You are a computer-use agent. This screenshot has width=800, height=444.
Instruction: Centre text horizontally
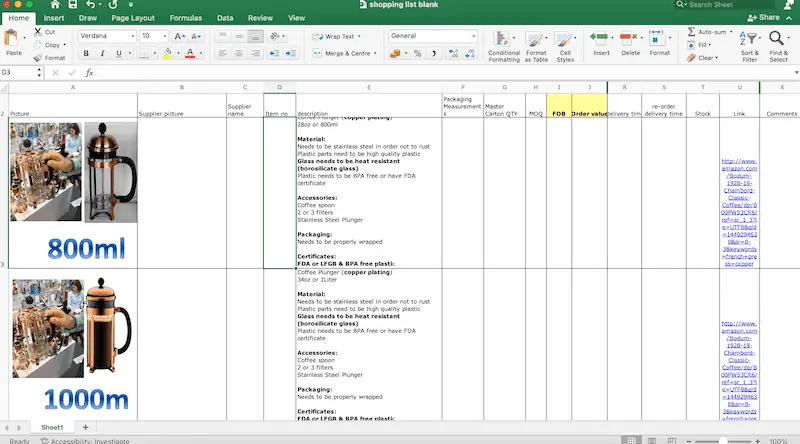point(239,53)
